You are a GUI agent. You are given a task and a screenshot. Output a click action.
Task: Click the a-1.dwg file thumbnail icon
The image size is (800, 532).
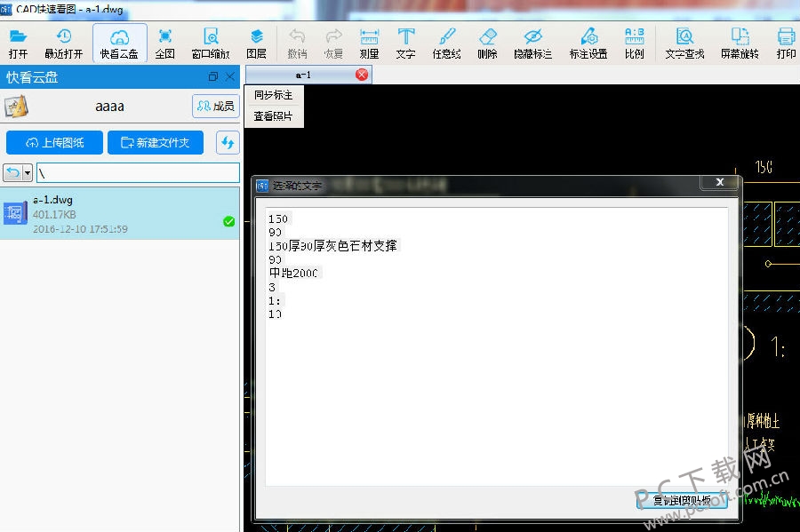[x=15, y=213]
